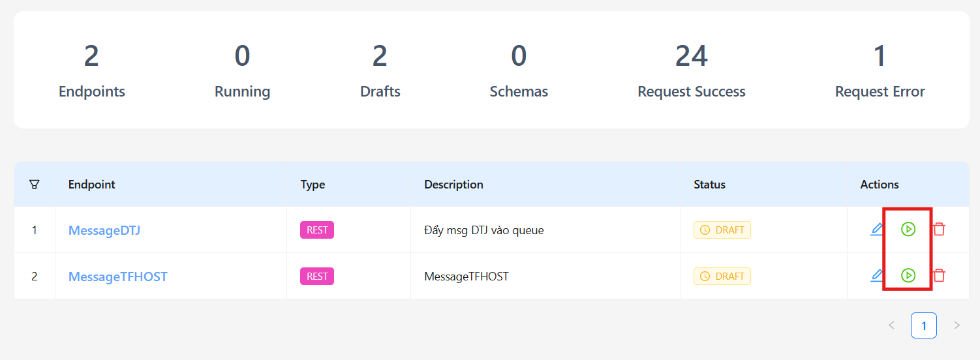980x360 pixels.
Task: Click the Request Success statistic
Action: pyautogui.click(x=692, y=70)
